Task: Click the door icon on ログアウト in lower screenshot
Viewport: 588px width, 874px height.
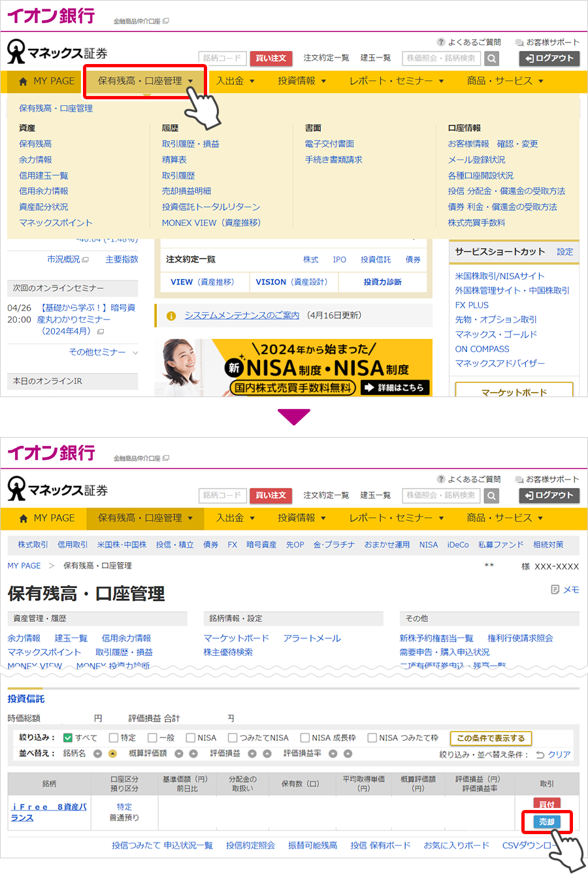Action: coord(528,496)
